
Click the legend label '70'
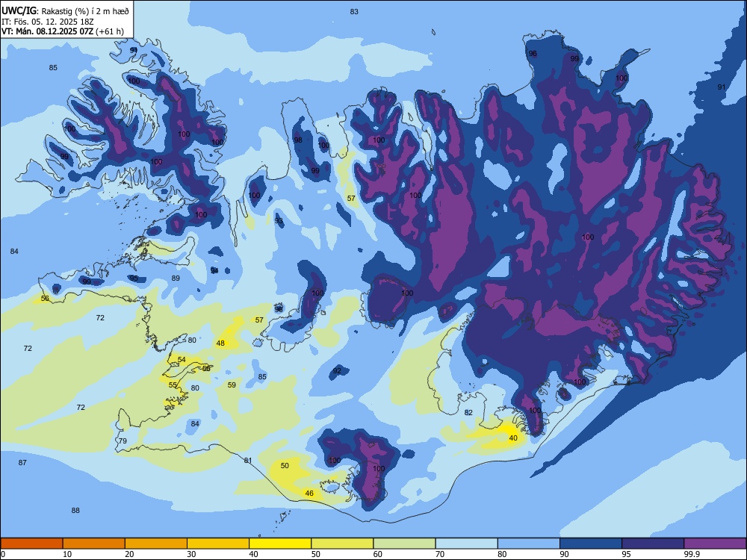[440, 554]
